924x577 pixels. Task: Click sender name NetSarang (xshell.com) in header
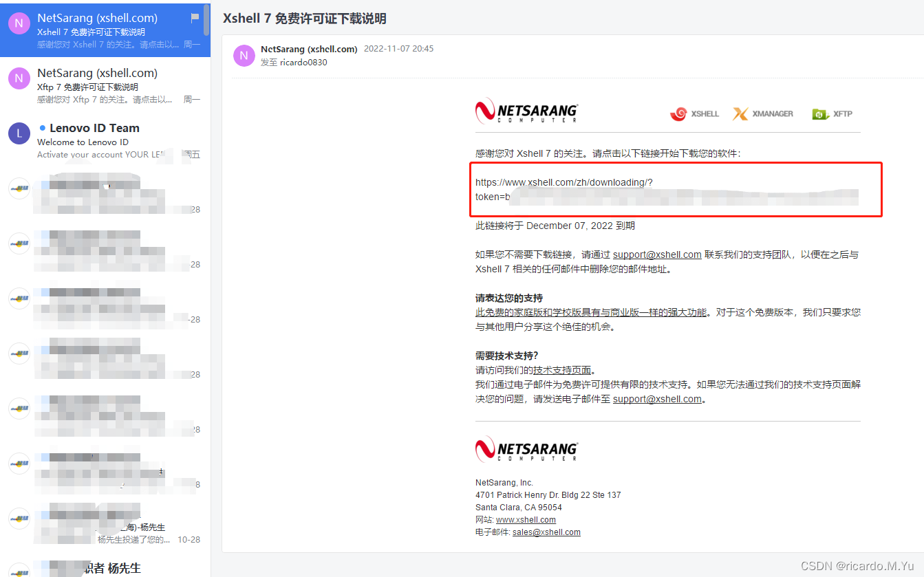[309, 49]
